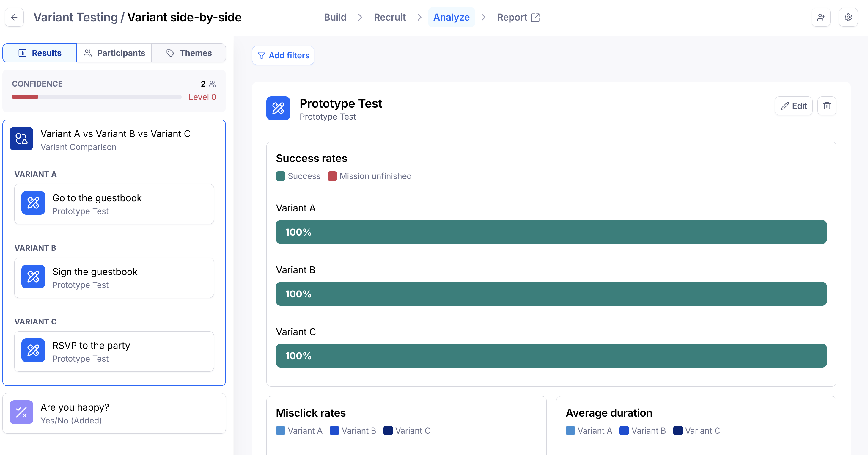This screenshot has height=455, width=868.
Task: Switch to the Participants tab
Action: (114, 53)
